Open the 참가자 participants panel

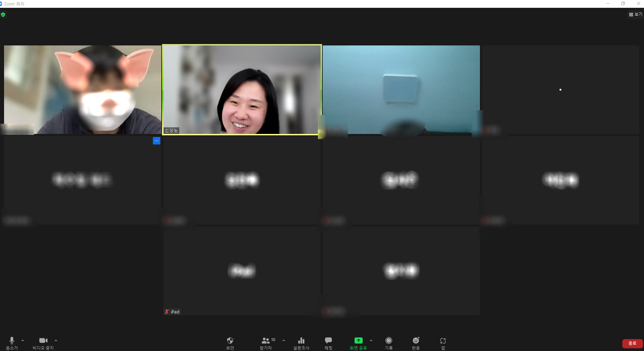[266, 343]
